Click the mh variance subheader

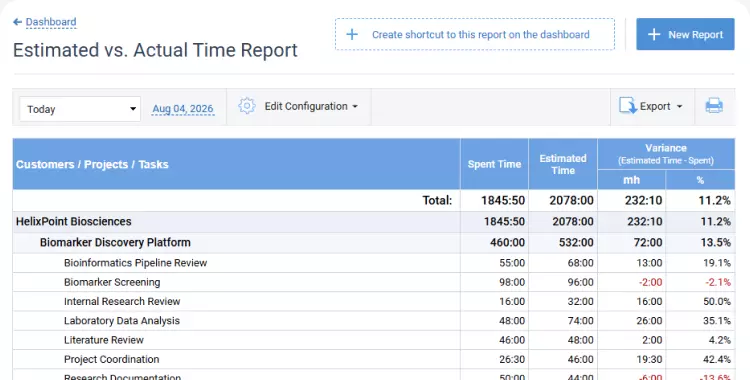click(x=631, y=180)
